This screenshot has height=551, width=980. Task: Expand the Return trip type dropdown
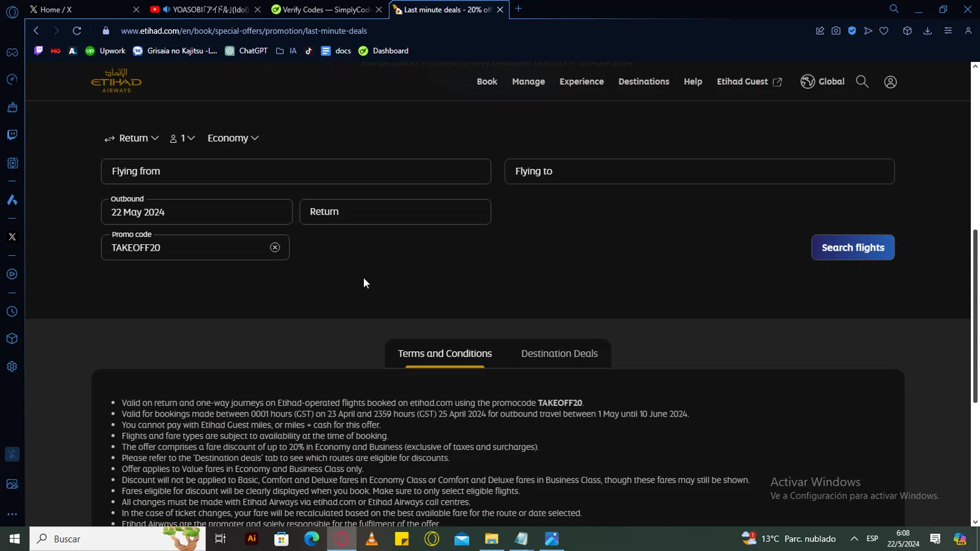point(131,138)
